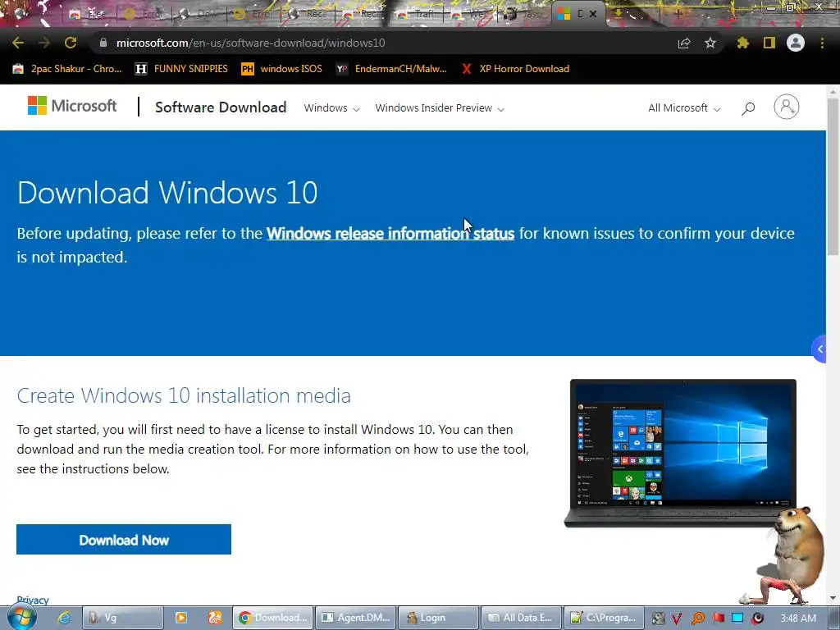Open a new browser tab with plus
Screen dimensions: 840x630
[x=678, y=14]
